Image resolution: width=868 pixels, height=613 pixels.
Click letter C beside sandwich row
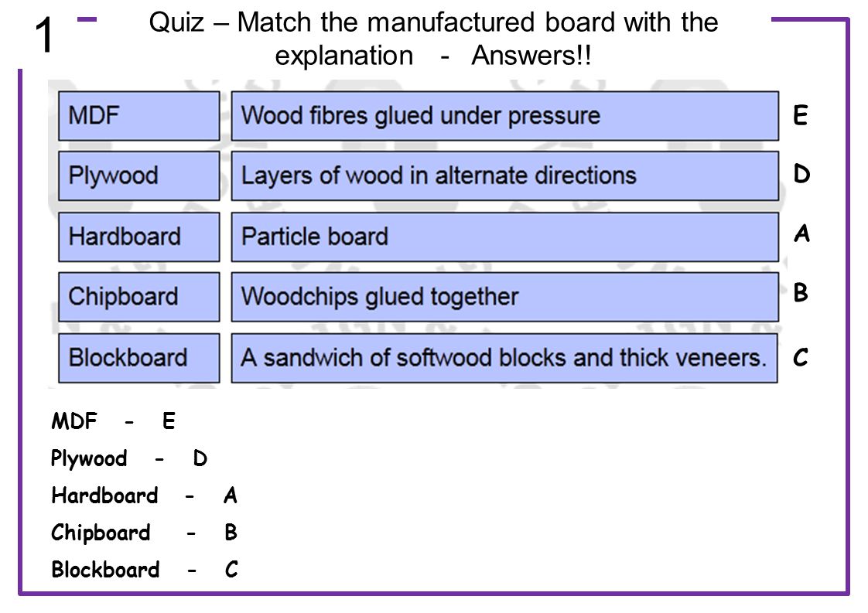tap(801, 357)
